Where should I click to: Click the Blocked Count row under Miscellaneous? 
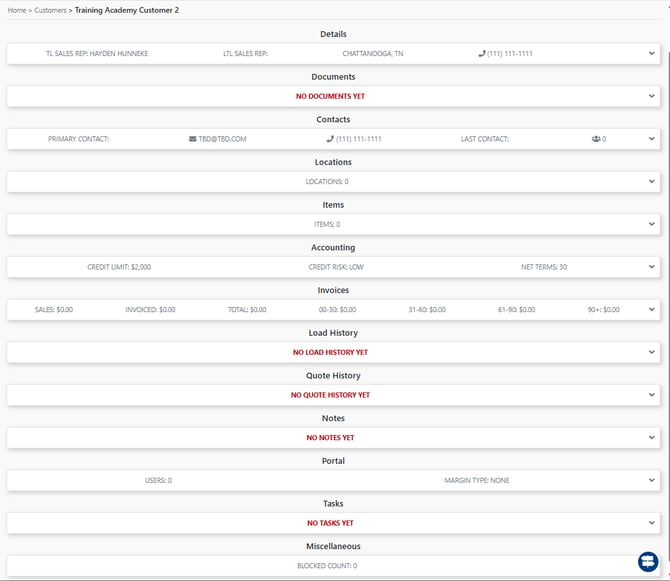tap(333, 566)
